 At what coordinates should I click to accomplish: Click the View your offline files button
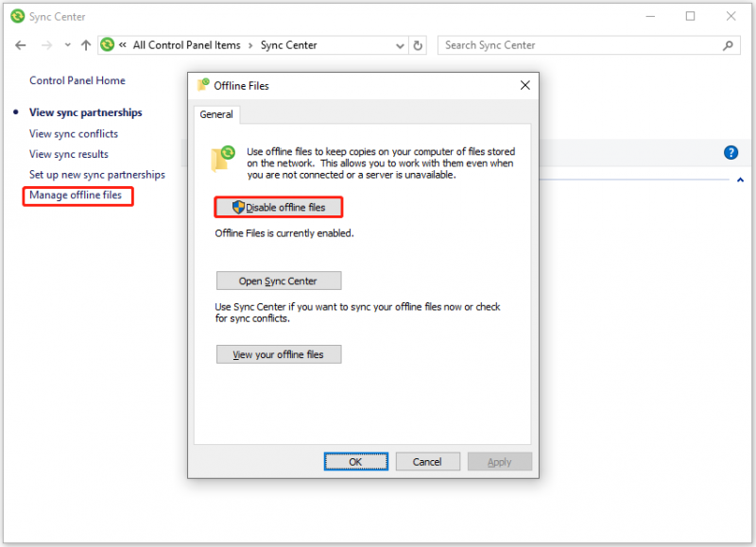[279, 354]
